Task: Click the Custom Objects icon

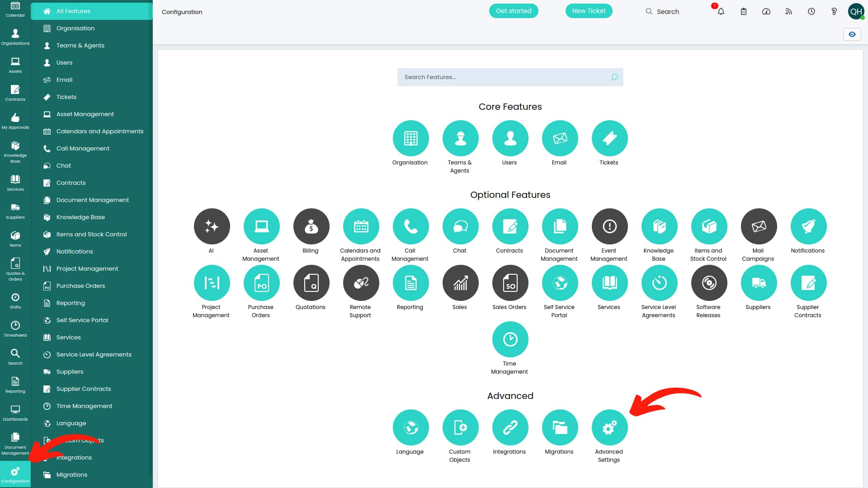Action: (x=460, y=428)
